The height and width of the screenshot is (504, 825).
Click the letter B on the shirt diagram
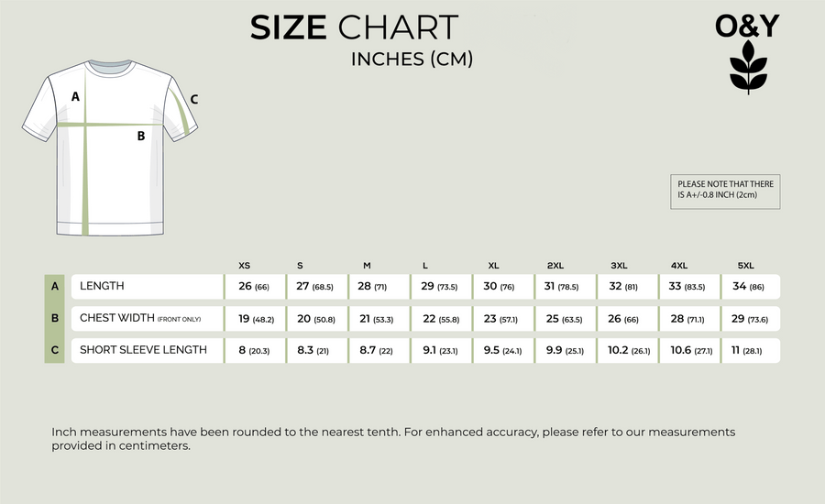(141, 137)
